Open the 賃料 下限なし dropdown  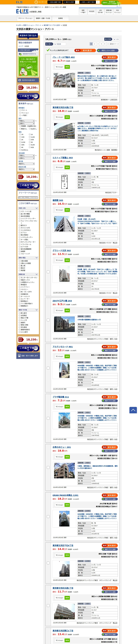(x=27, y=121)
